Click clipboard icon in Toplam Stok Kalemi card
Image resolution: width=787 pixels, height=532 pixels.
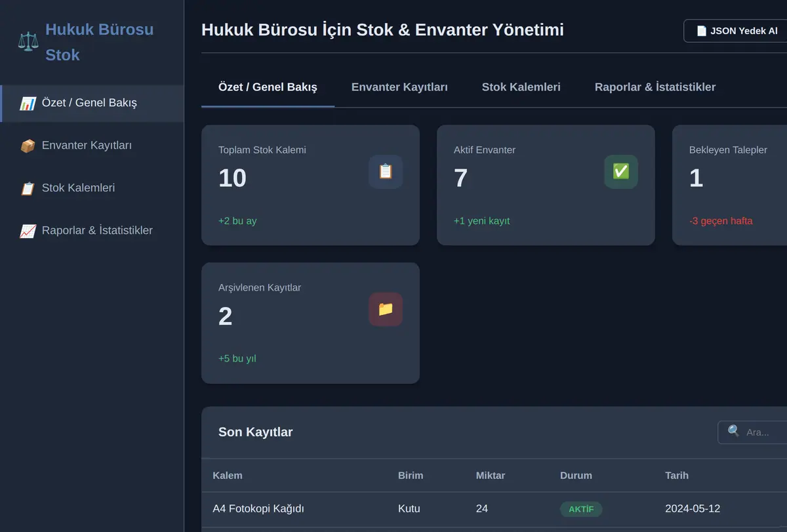[386, 172]
